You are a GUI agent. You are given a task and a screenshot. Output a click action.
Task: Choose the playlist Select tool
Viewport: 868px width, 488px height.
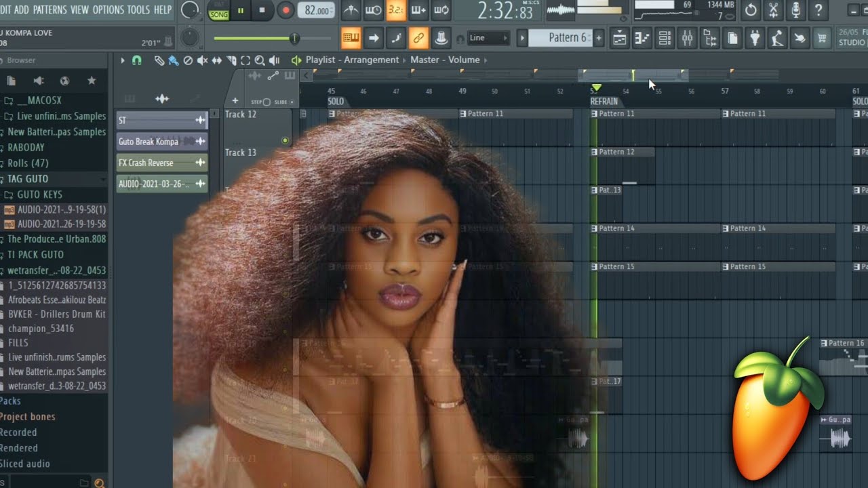click(245, 60)
